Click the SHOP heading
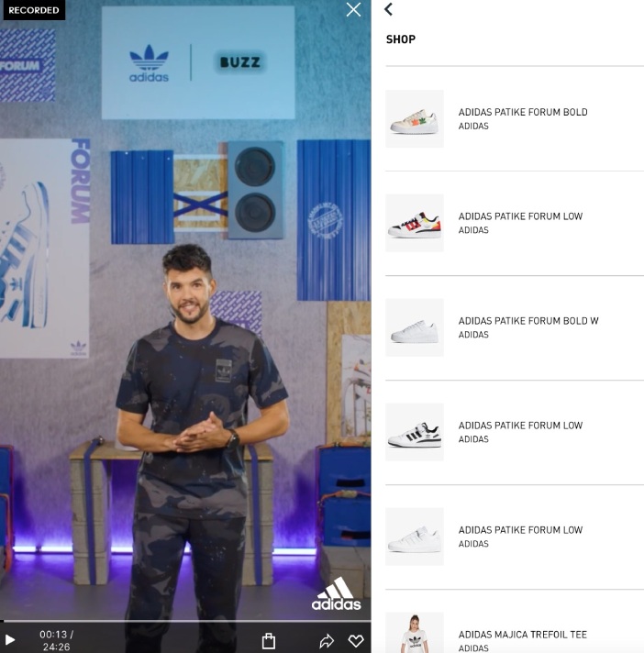This screenshot has width=644, height=653. click(401, 39)
